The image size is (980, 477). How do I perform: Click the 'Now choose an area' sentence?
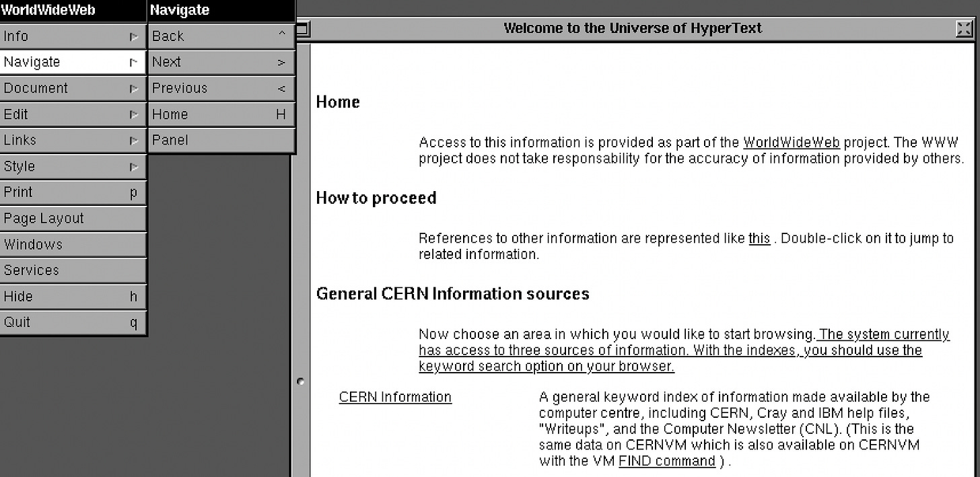617,334
